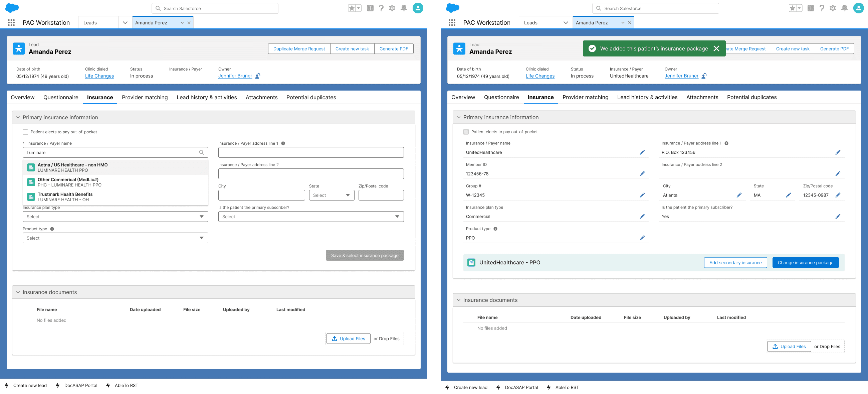Click Generate PDF button in right window

[834, 49]
